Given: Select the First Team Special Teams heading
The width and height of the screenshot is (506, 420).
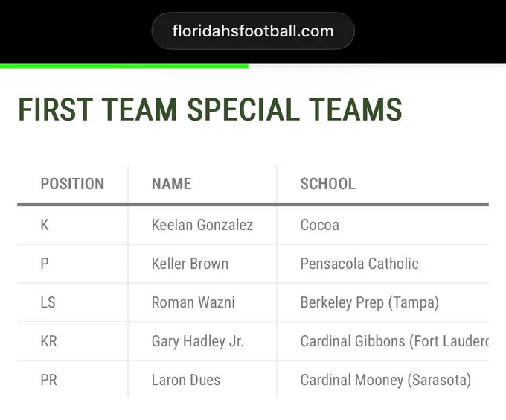Looking at the screenshot, I should click(x=210, y=109).
